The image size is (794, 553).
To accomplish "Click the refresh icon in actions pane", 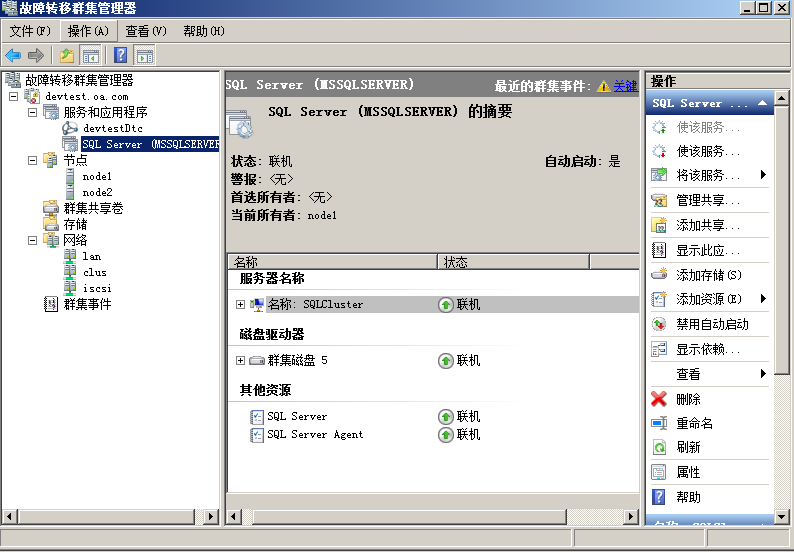I will click(x=659, y=447).
